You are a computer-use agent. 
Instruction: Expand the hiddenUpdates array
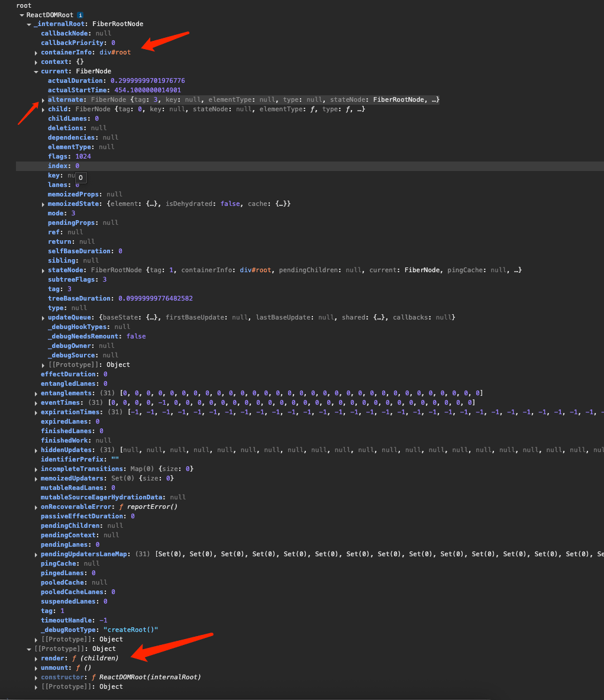tap(36, 450)
